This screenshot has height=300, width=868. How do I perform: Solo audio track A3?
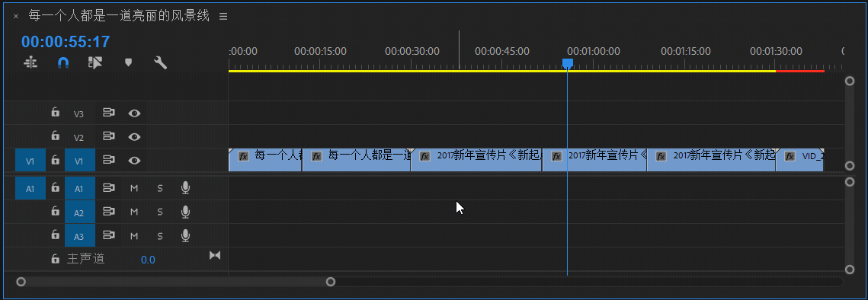(160, 236)
